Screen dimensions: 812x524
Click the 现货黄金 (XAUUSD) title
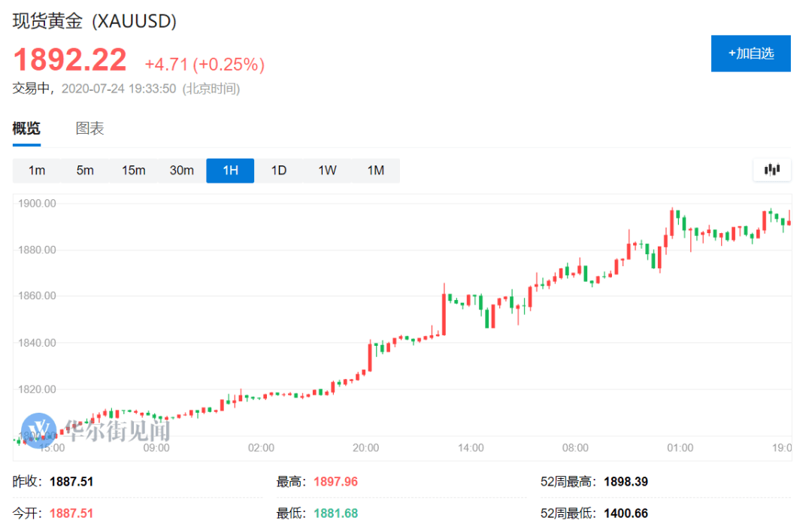point(94,21)
